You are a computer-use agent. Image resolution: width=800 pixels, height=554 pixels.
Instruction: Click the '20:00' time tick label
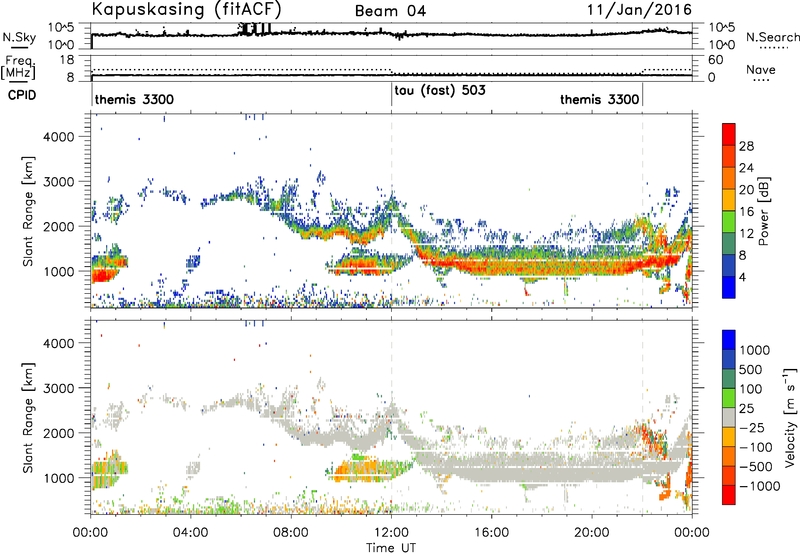[591, 533]
